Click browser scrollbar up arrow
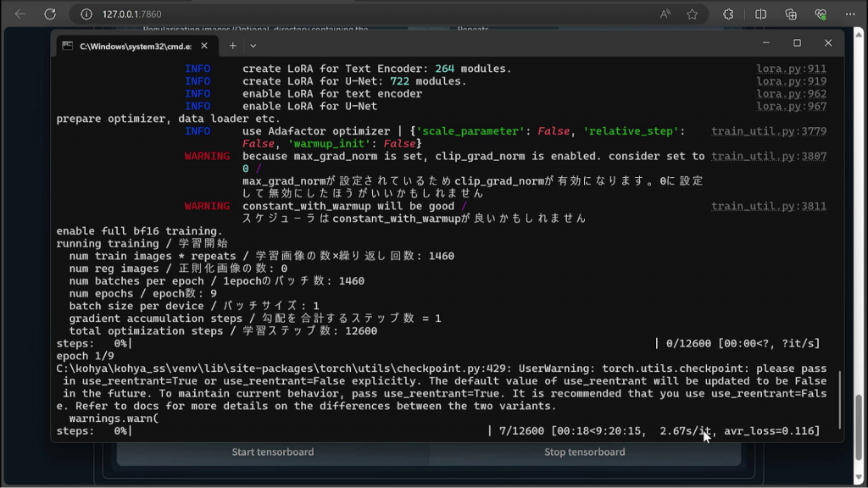The height and width of the screenshot is (488, 868). click(x=859, y=34)
